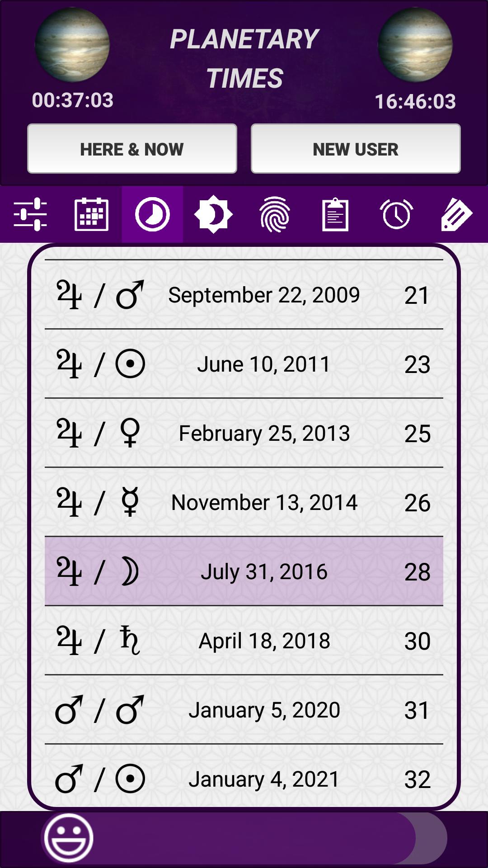Tap the pencil edit icon
Viewport: 488px width, 868px height.
456,214
